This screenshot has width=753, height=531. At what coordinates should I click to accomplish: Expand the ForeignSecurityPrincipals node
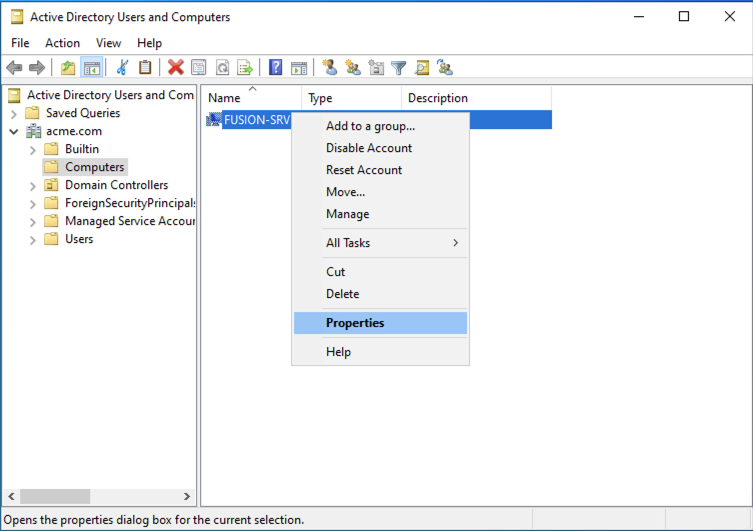coord(33,204)
